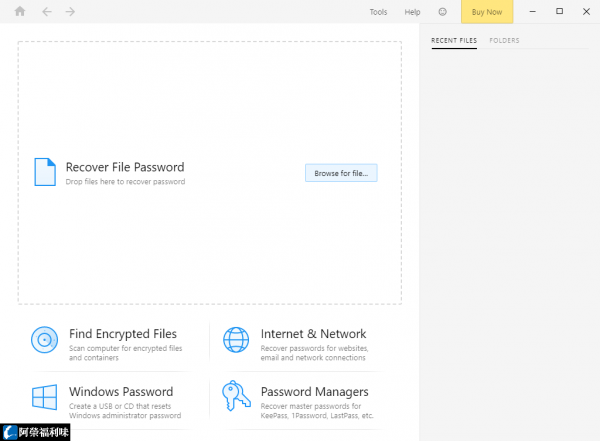Open the Internet & Network heading

313,334
